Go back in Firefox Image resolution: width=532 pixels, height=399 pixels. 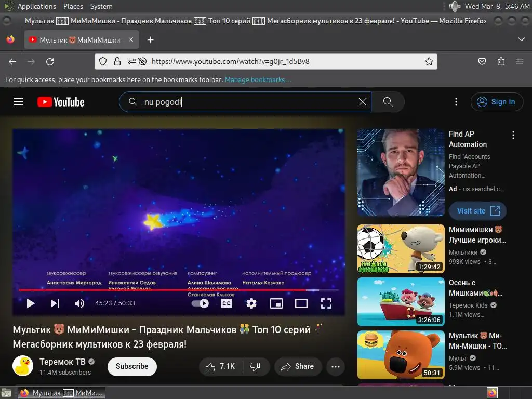click(12, 62)
